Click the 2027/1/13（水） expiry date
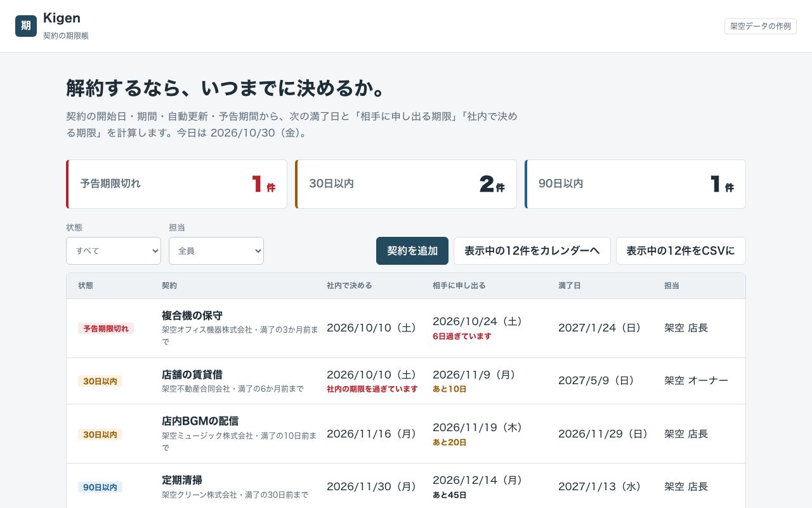 [602, 486]
